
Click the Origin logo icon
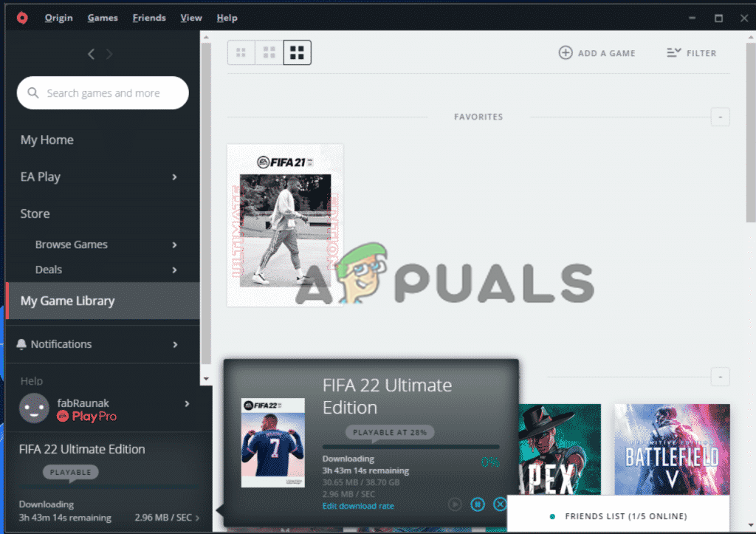22,18
